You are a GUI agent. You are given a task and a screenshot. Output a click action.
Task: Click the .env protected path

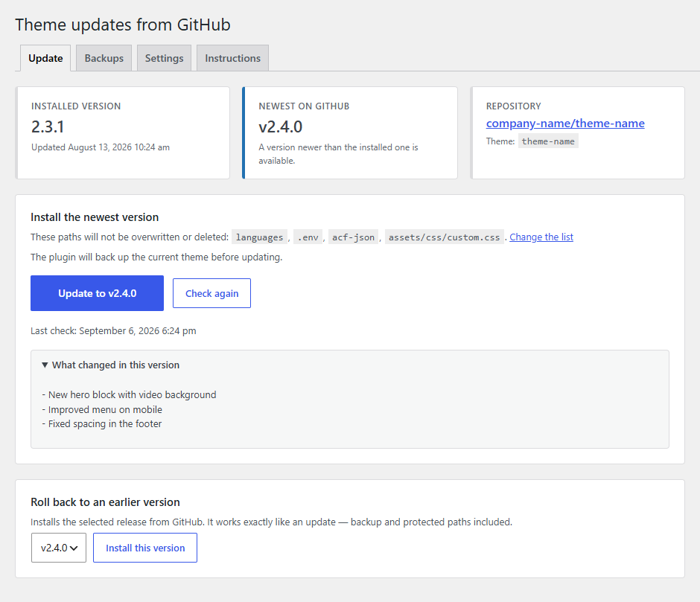(x=308, y=237)
